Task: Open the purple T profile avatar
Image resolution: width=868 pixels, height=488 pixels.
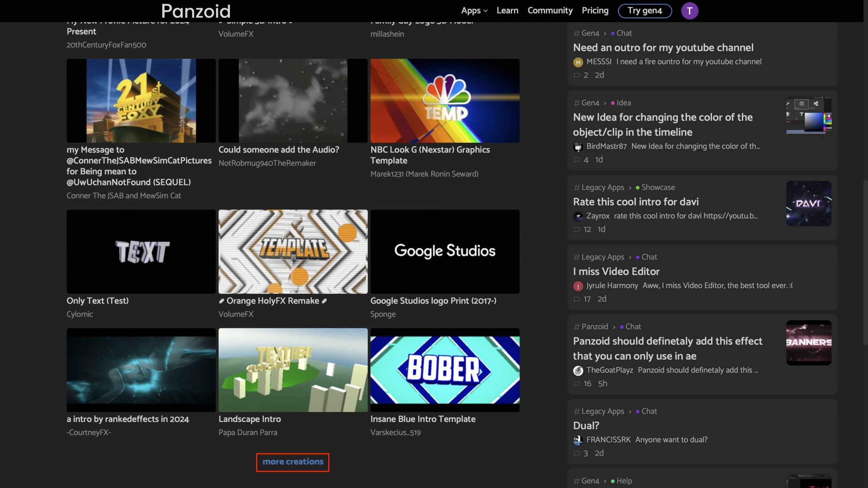Action: (x=689, y=11)
